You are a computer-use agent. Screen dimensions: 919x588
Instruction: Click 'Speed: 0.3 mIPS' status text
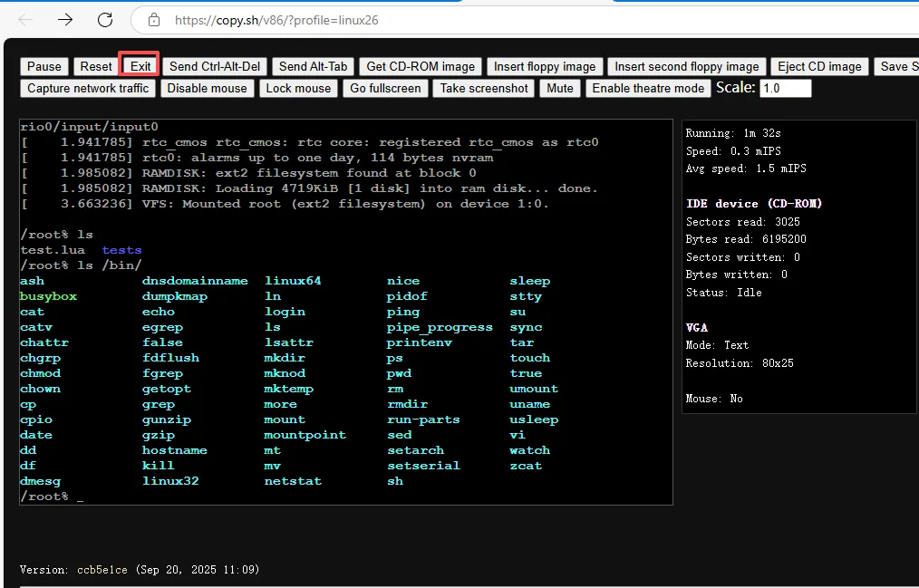[733, 151]
